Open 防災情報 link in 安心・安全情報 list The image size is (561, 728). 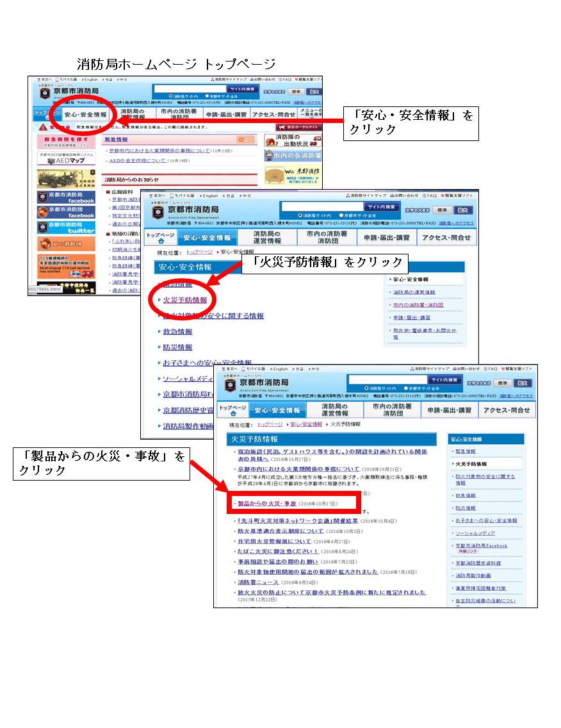[x=177, y=347]
